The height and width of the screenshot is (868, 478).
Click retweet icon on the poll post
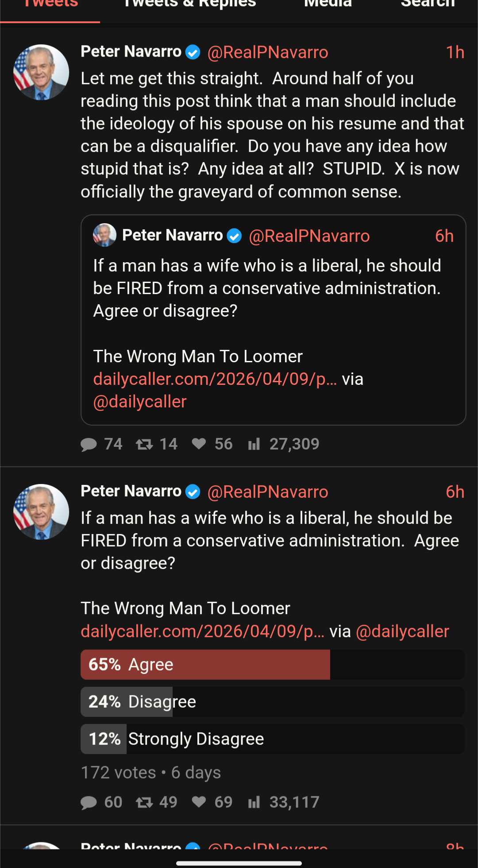[x=144, y=802]
